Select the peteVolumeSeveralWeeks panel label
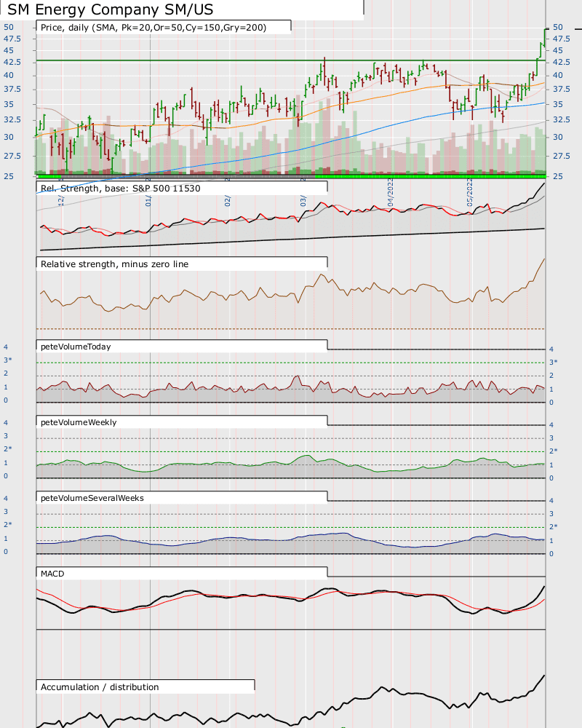 (x=92, y=498)
